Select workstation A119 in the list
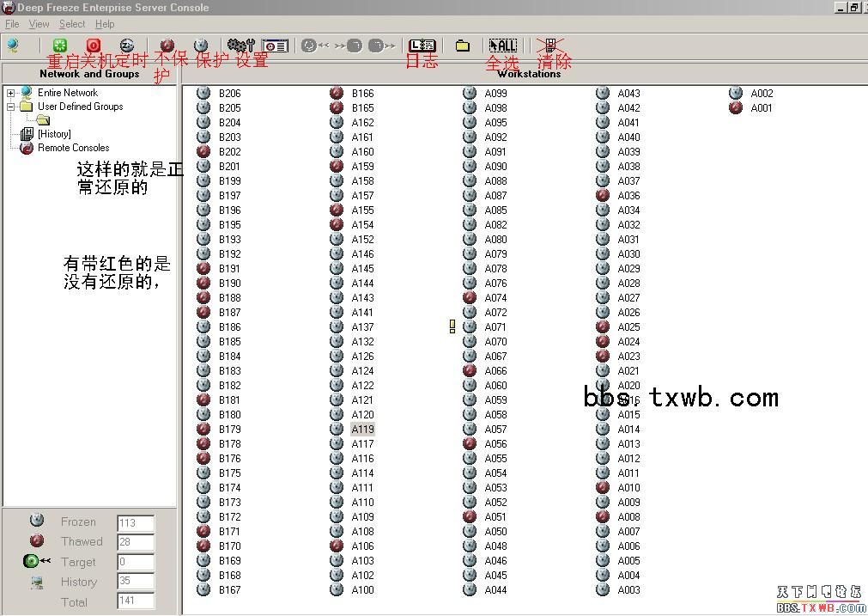This screenshot has height=616, width=868. tap(362, 429)
